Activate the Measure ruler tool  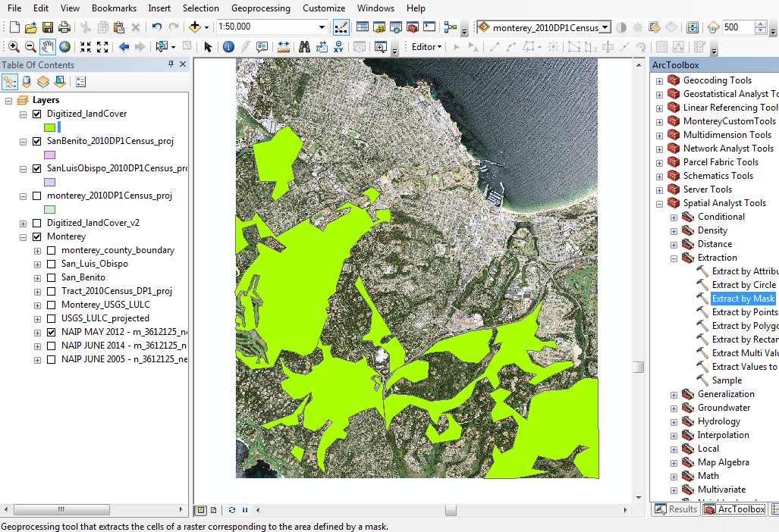[x=284, y=46]
